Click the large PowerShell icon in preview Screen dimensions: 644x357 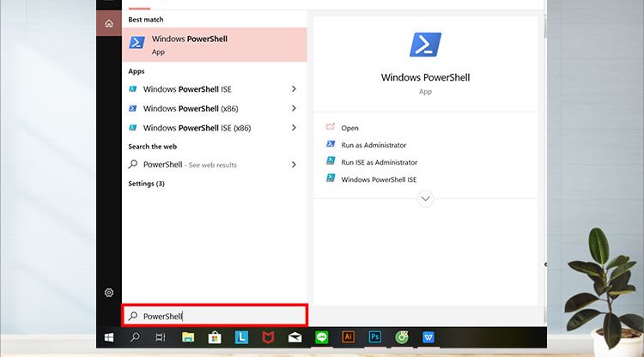point(426,45)
